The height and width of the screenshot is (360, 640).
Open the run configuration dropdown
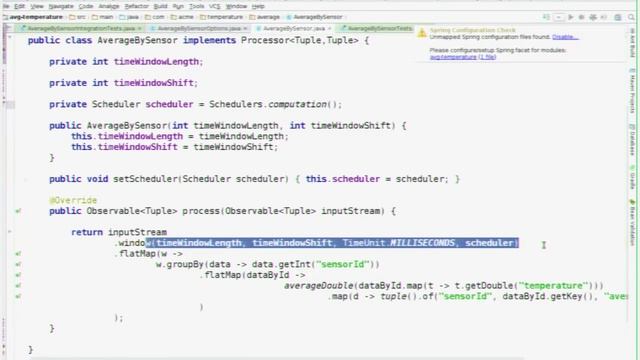[559, 17]
